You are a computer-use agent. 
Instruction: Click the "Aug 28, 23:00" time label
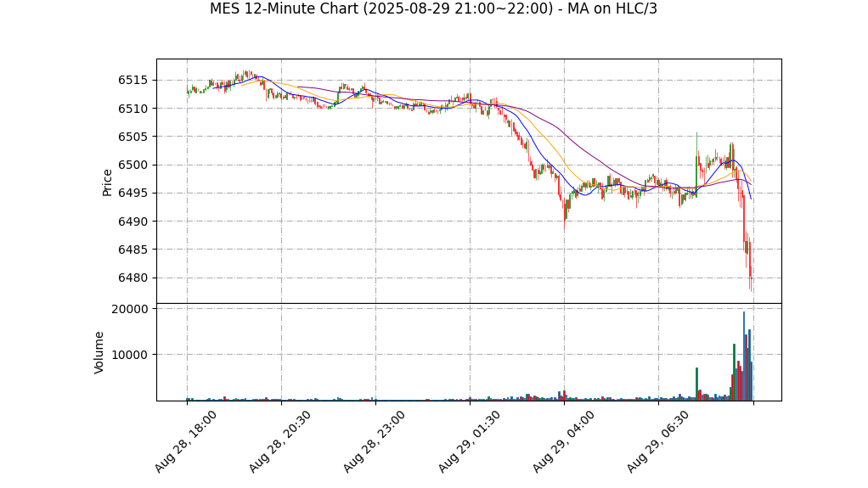coord(375,441)
